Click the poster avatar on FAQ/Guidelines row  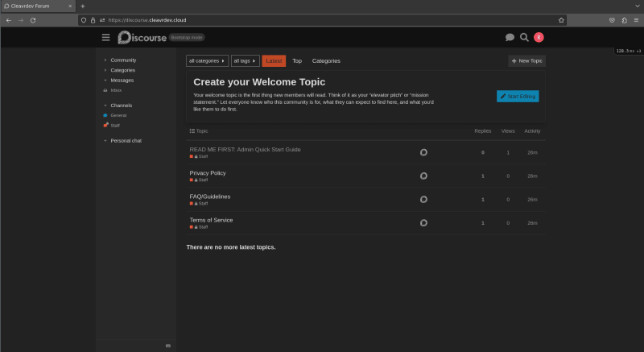(423, 199)
